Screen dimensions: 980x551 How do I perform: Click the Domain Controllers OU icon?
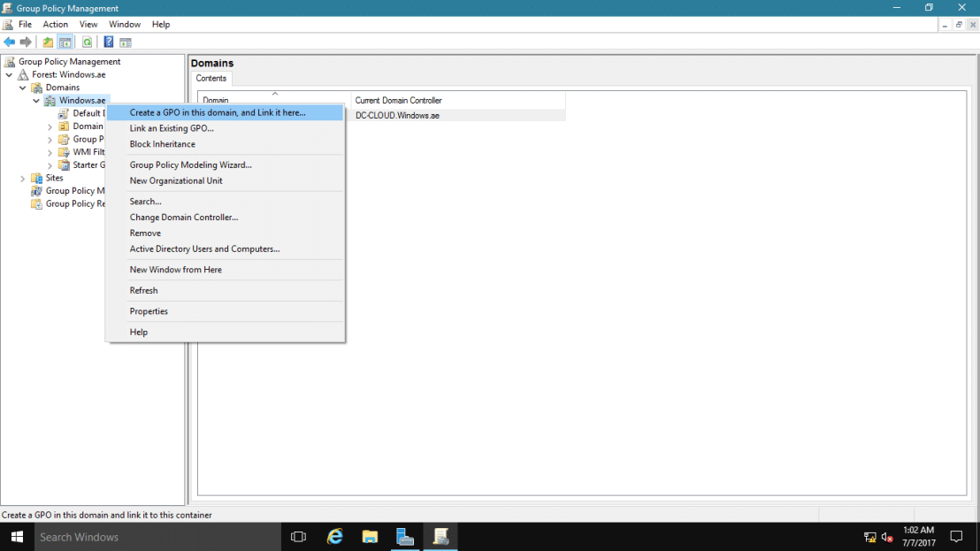click(64, 126)
